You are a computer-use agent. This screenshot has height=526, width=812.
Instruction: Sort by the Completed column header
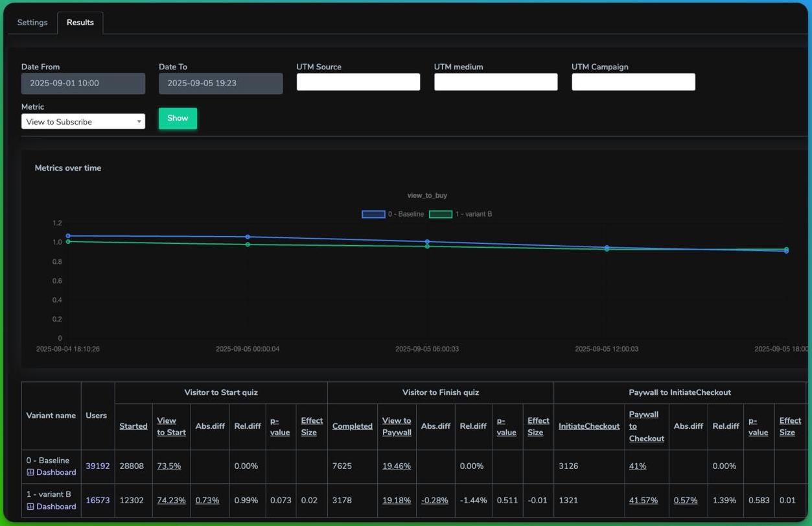pyautogui.click(x=353, y=426)
